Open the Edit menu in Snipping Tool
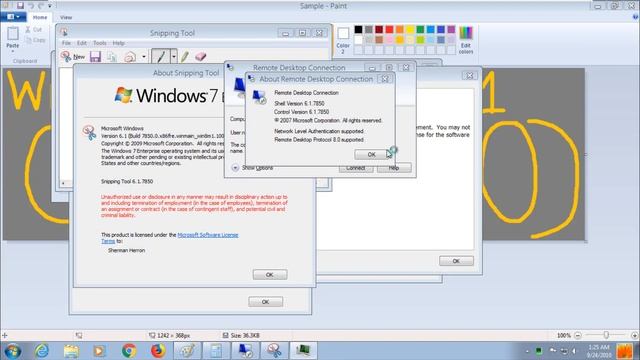The image size is (640, 360). 82,43
